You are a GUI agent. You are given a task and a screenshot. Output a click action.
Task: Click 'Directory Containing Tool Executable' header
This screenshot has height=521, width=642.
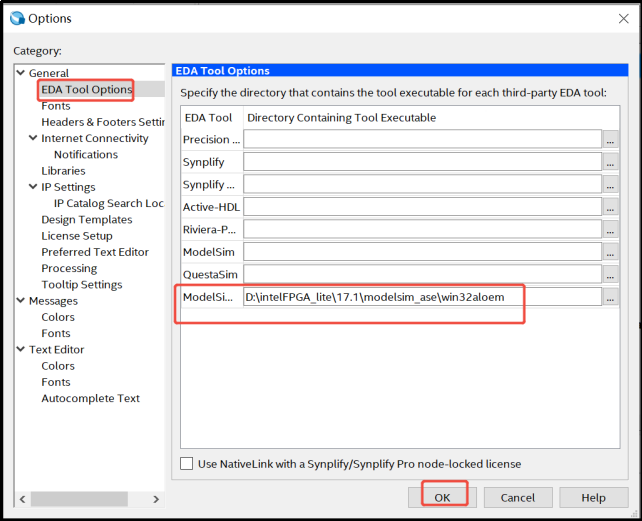coord(341,118)
